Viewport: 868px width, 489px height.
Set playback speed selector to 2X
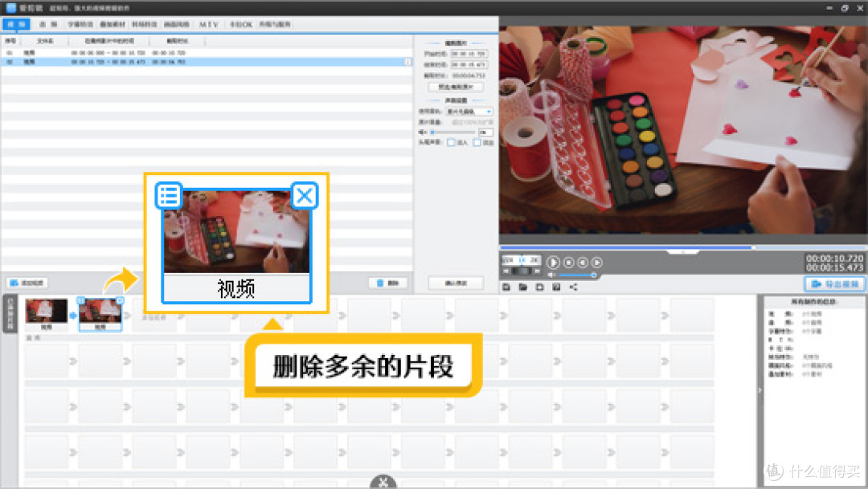534,259
